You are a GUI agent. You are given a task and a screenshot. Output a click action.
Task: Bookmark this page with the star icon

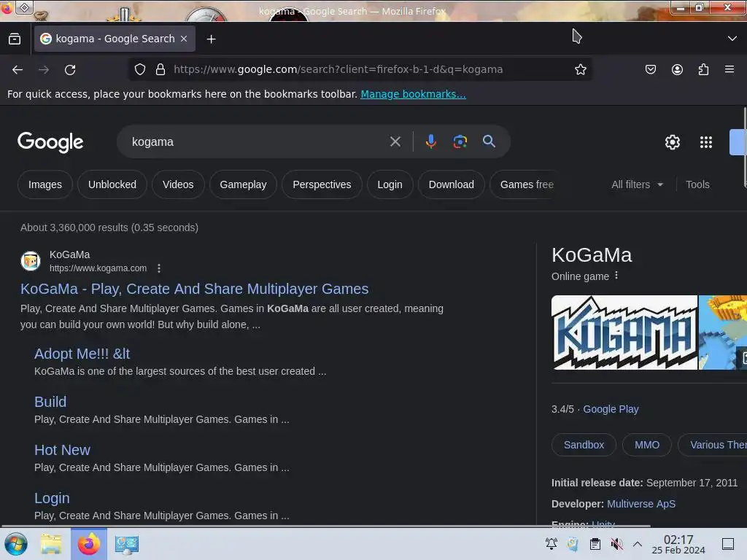pyautogui.click(x=580, y=69)
